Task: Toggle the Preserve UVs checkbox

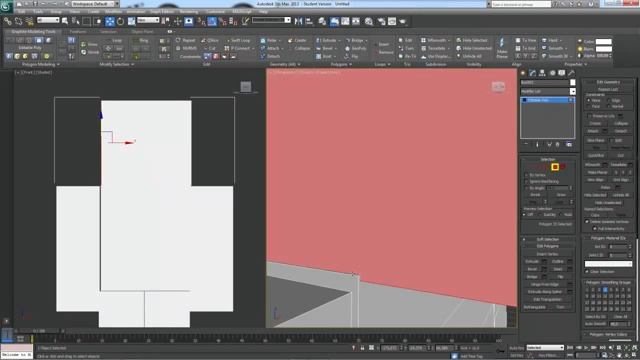Action: (x=589, y=116)
